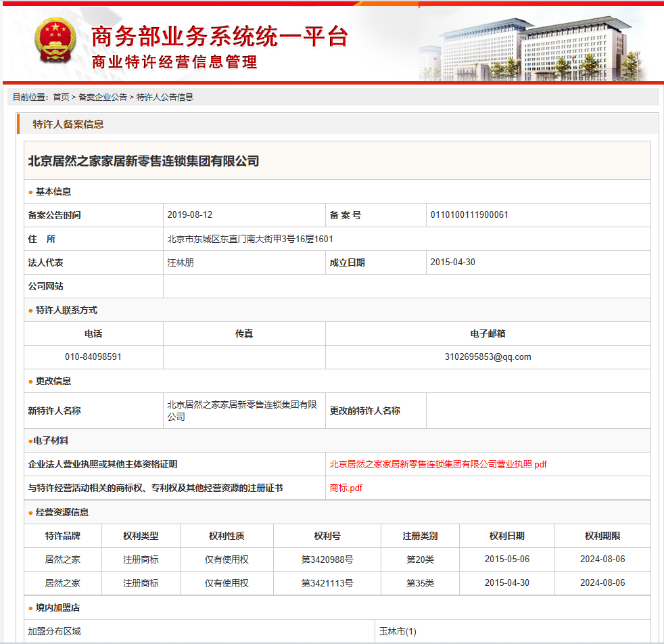Go to 首页 in breadcrumb
Screen dimensions: 664x644
(61, 97)
